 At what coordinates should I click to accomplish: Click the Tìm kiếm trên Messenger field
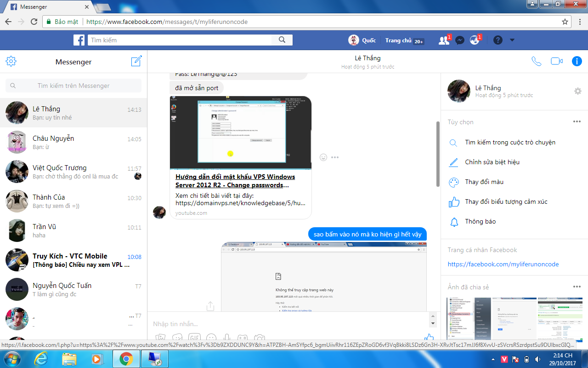(x=73, y=86)
